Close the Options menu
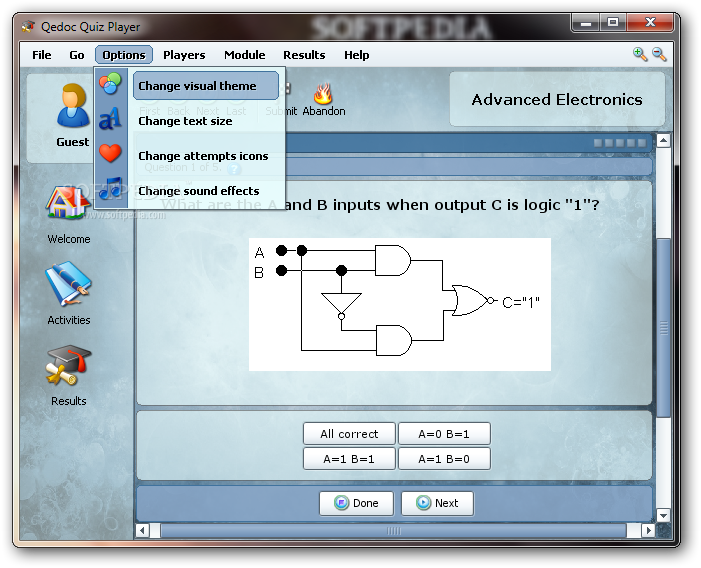 (x=124, y=55)
